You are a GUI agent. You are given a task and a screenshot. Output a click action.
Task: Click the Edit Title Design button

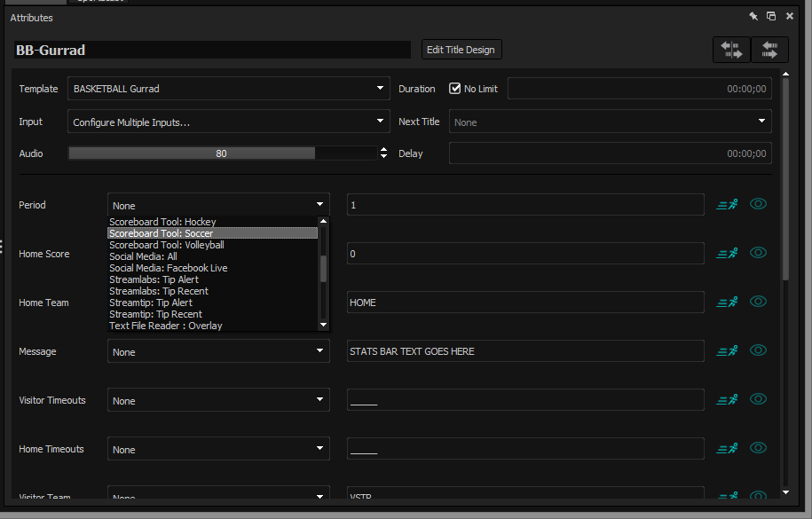click(x=461, y=50)
